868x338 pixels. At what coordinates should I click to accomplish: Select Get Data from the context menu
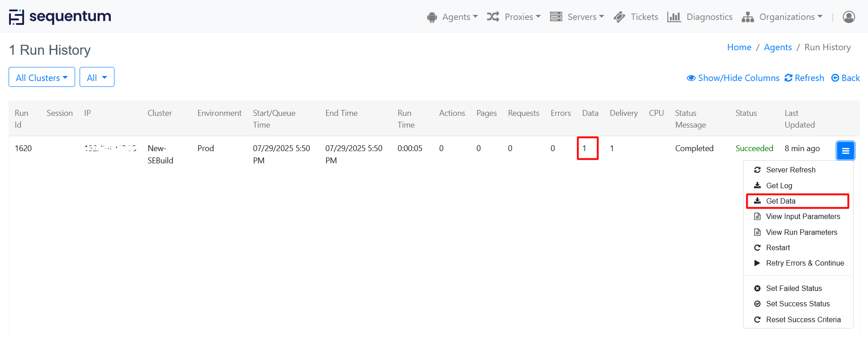[780, 201]
